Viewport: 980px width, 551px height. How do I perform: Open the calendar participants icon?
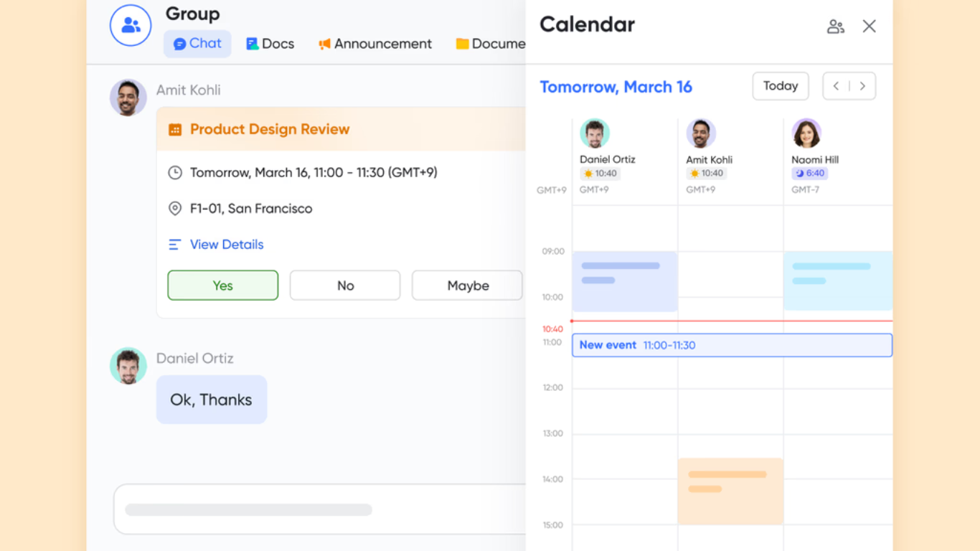pos(835,27)
